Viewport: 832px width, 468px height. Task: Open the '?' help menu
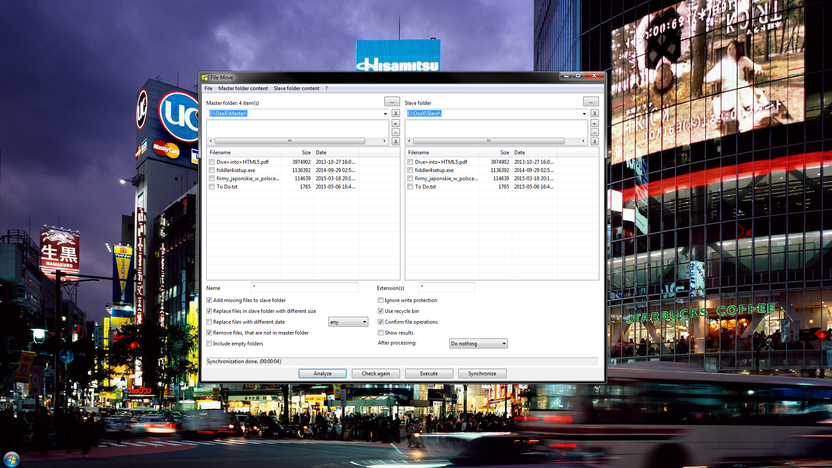326,89
